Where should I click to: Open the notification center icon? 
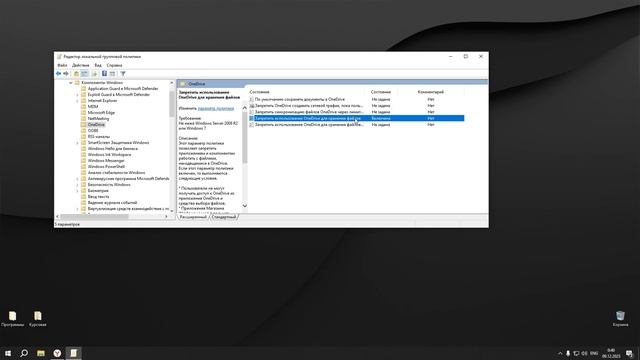pos(629,353)
